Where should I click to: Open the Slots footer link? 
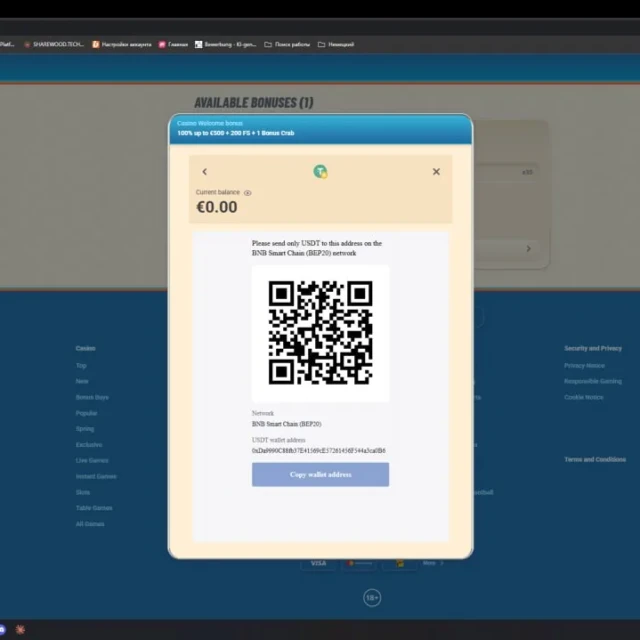click(x=82, y=492)
